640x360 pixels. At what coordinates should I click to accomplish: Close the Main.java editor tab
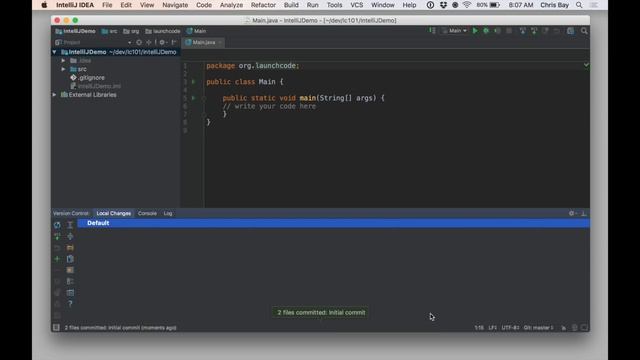(x=220, y=42)
